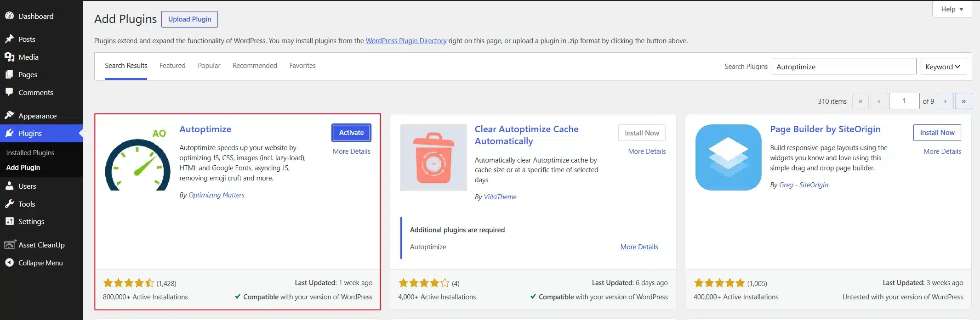Open Installed Plugins submenu
Screen dimensions: 980x320
click(x=30, y=152)
